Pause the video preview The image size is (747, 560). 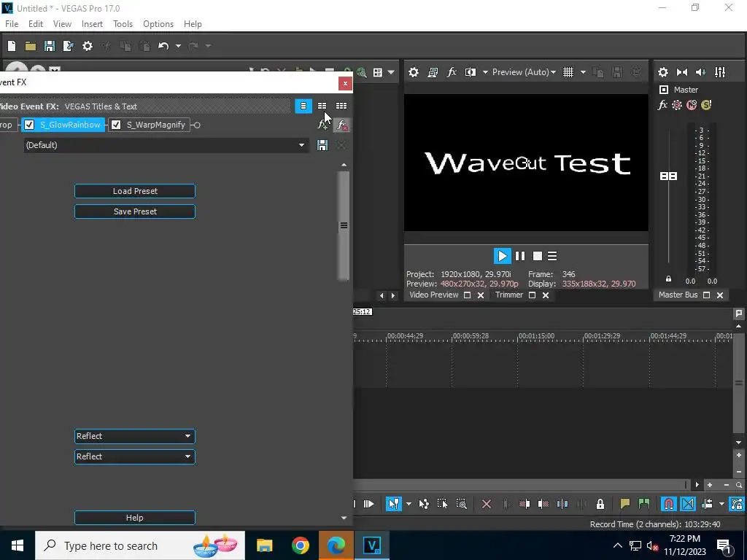pos(520,256)
